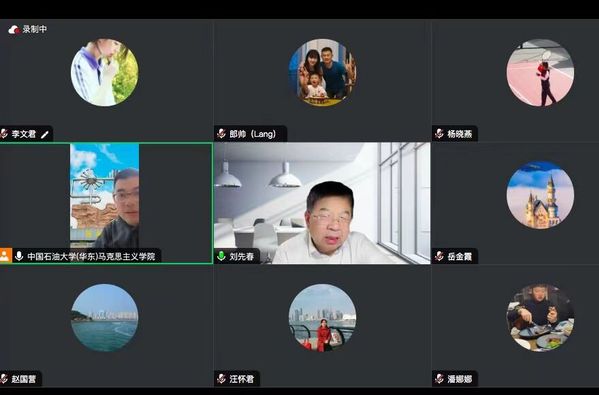The height and width of the screenshot is (395, 599).
Task: Click 汪怀君's muted microphone icon
Action: [x=222, y=379]
